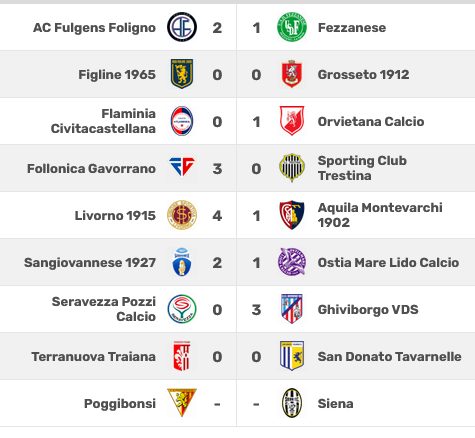Open the Sangiovannese 1927 team name link
475x438 pixels.
[x=90, y=263]
